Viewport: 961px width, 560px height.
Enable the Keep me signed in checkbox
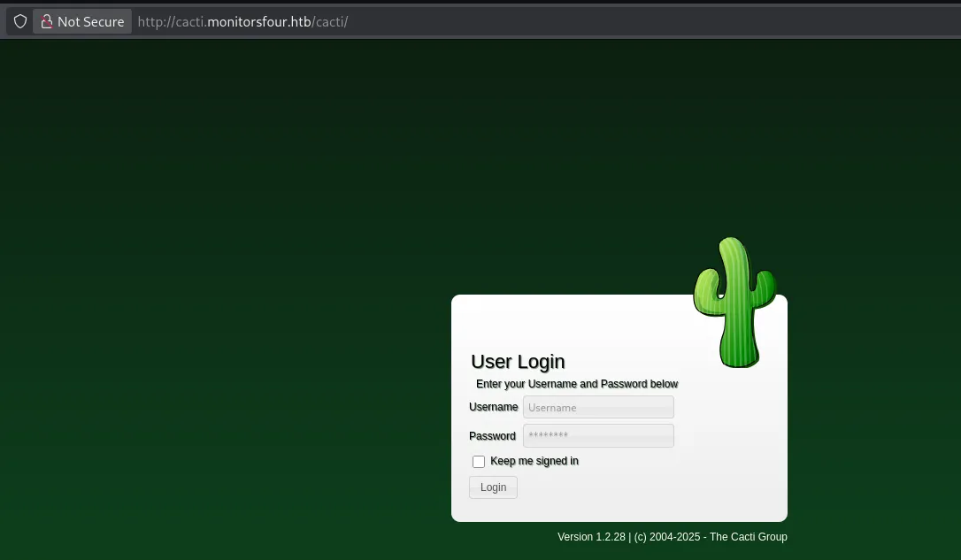(479, 462)
